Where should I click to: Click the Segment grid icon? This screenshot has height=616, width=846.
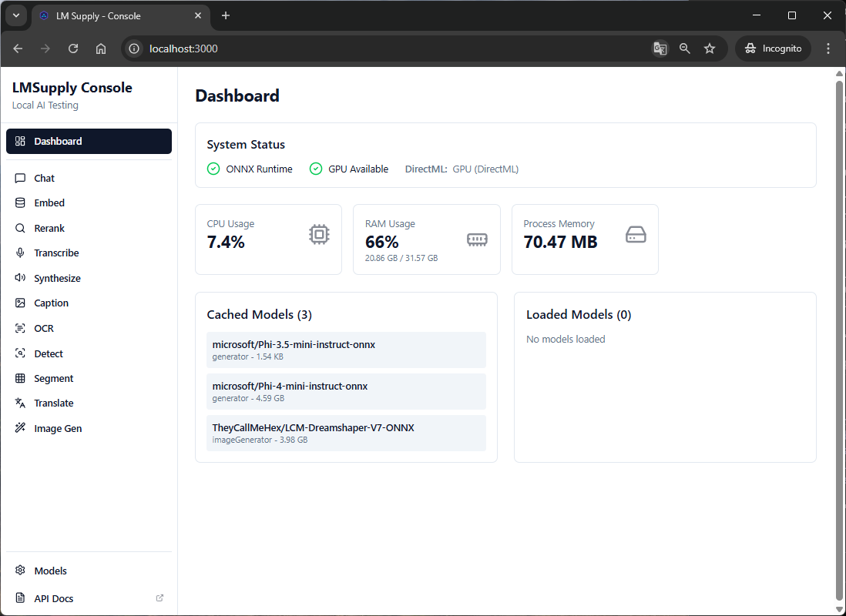[x=20, y=379]
